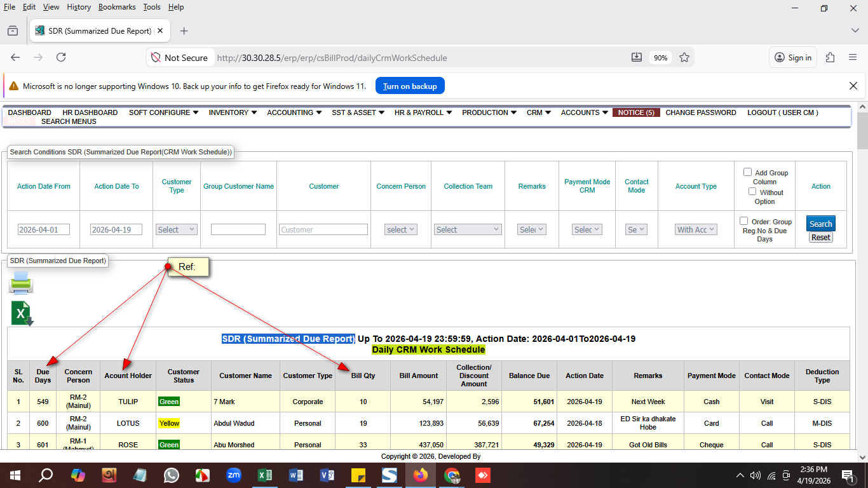
Task: Open the browser Bookmarks menu
Action: point(117,7)
